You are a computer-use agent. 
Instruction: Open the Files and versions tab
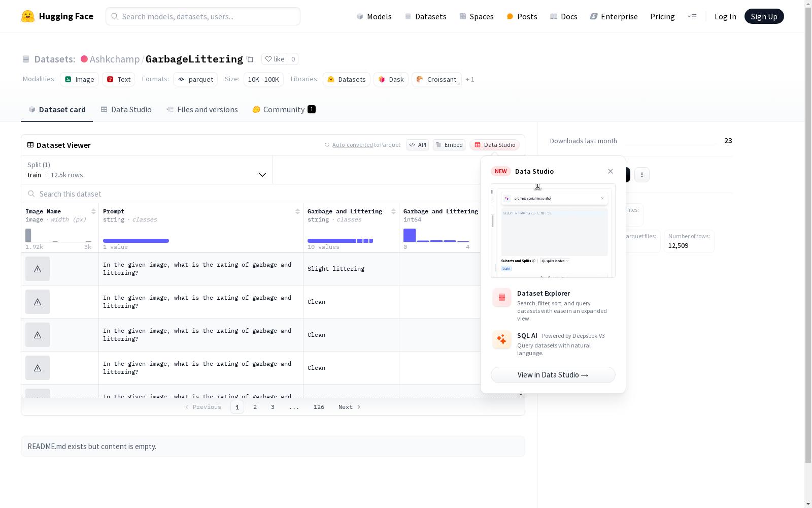(202, 110)
